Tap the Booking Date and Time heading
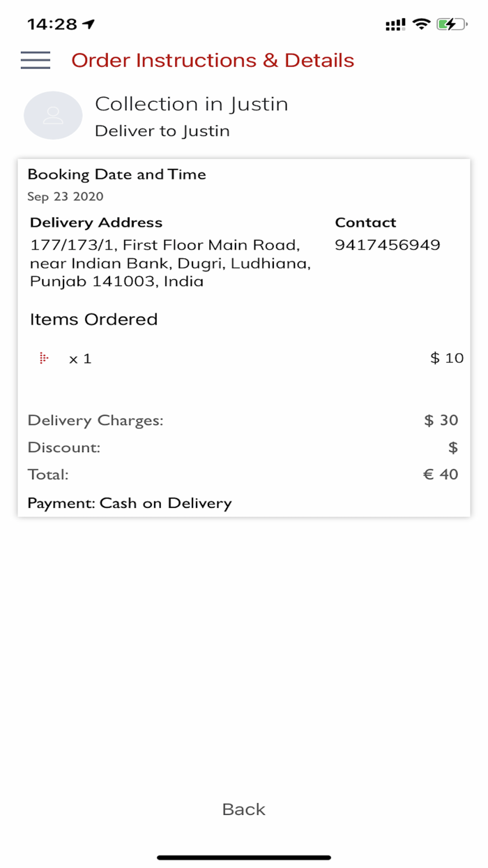 117,174
